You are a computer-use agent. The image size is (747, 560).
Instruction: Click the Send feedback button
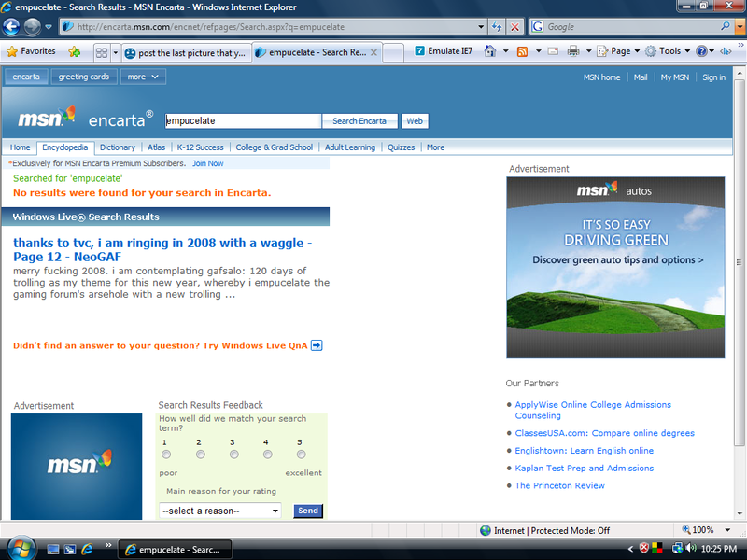pyautogui.click(x=308, y=511)
